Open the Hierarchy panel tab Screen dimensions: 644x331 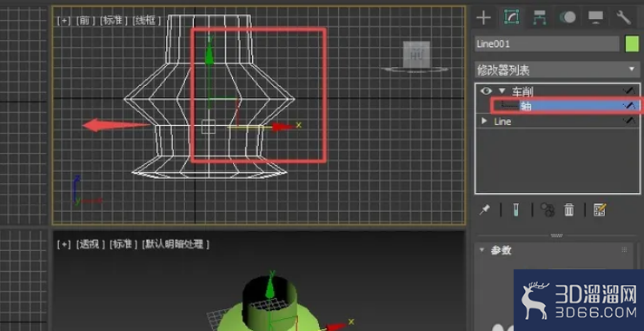[x=539, y=17]
